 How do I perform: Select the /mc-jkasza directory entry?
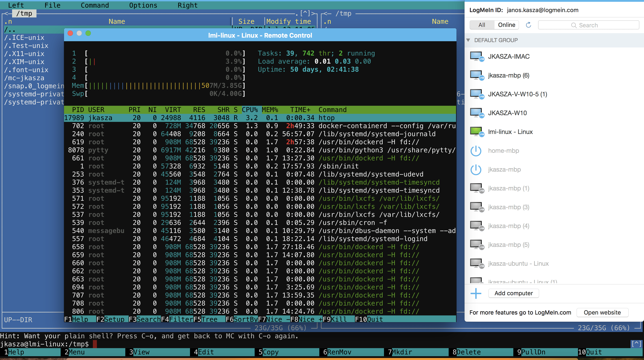coord(24,78)
